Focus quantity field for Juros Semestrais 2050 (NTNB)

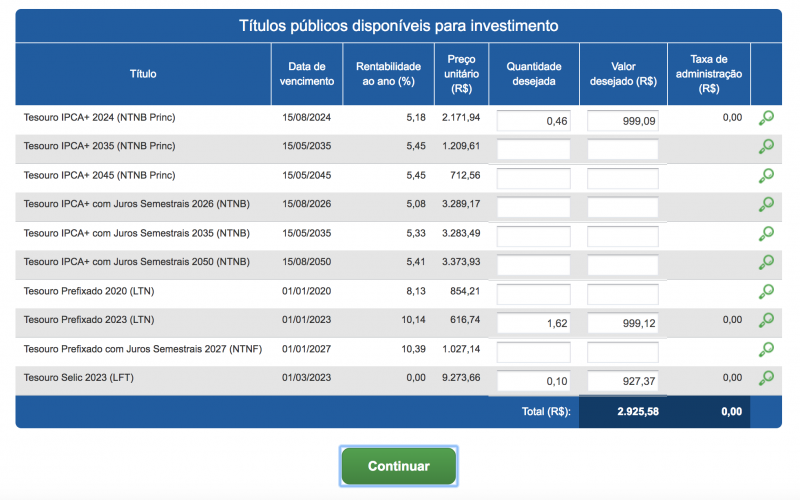coord(534,265)
